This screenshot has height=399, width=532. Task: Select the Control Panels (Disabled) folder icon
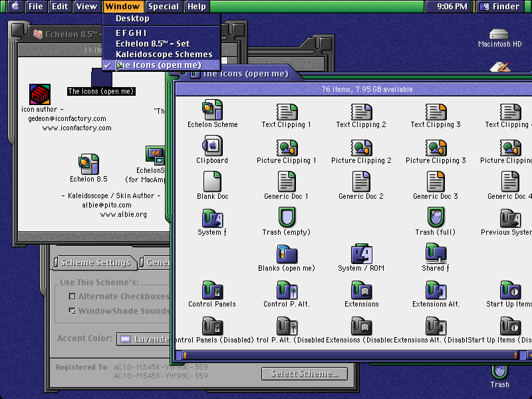[x=212, y=326]
